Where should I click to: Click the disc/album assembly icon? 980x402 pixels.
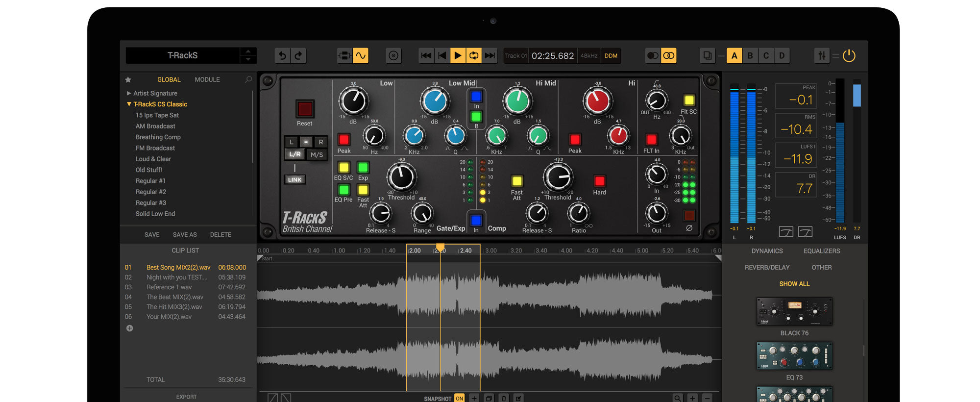393,56
